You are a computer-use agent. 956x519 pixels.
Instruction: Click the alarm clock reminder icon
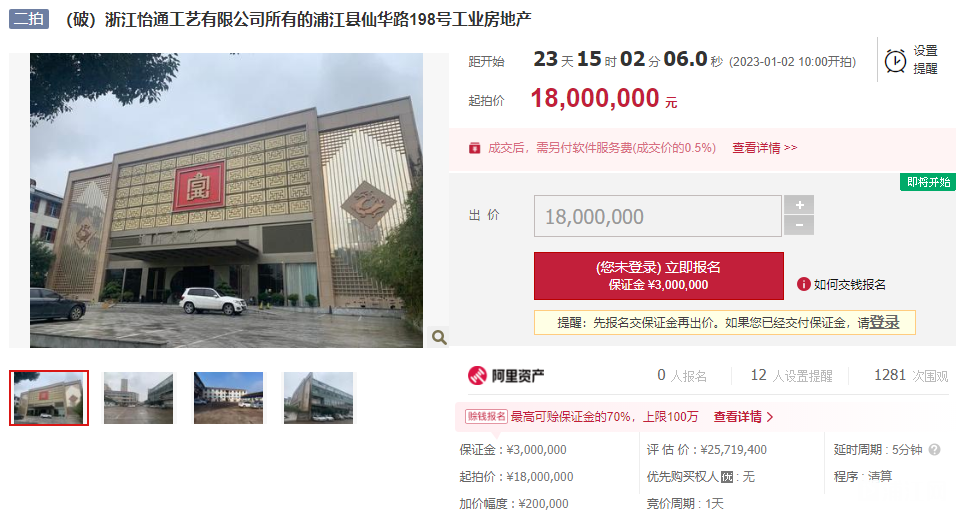tap(895, 61)
